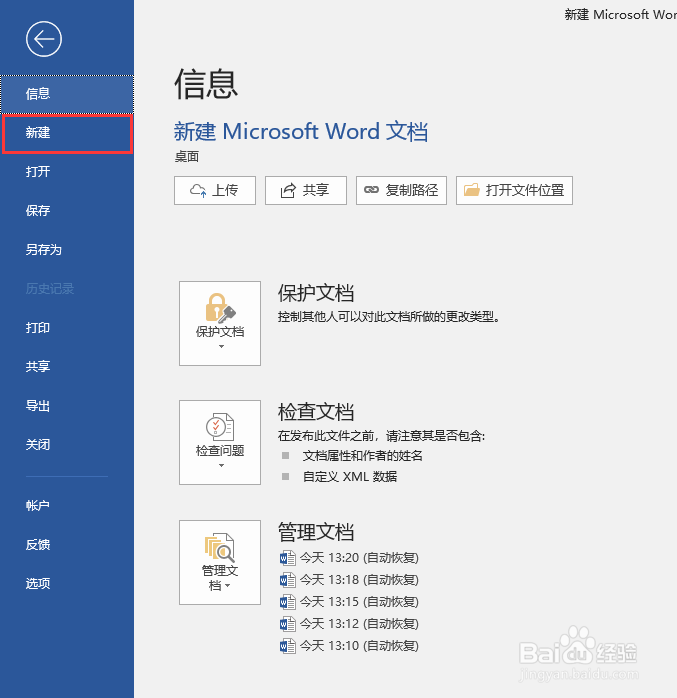This screenshot has height=698, width=677.
Task: Click the 上传 button label
Action: coord(225,190)
